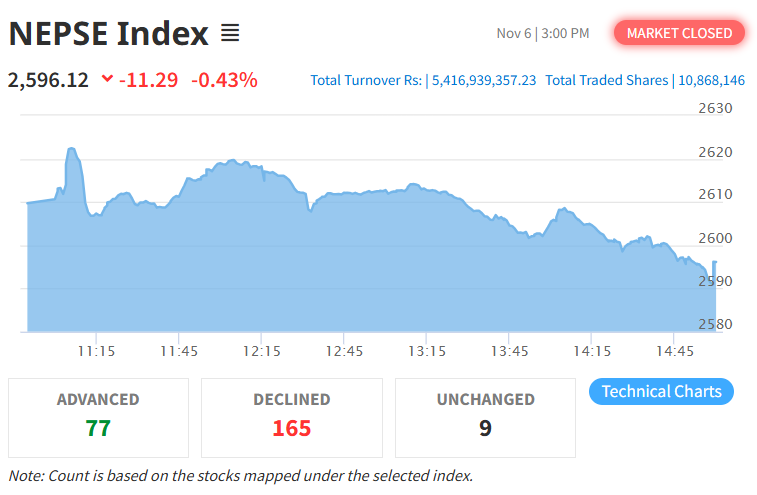This screenshot has height=495, width=757.
Task: Click the traded shares figure 10,868,146
Action: click(x=712, y=80)
